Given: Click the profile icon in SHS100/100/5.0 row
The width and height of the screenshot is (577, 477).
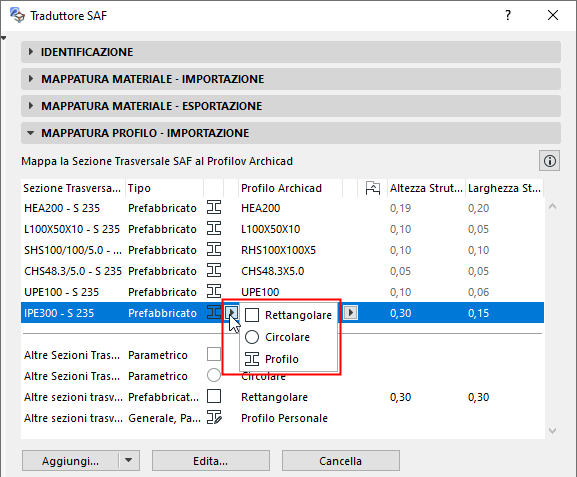Looking at the screenshot, I should (214, 250).
